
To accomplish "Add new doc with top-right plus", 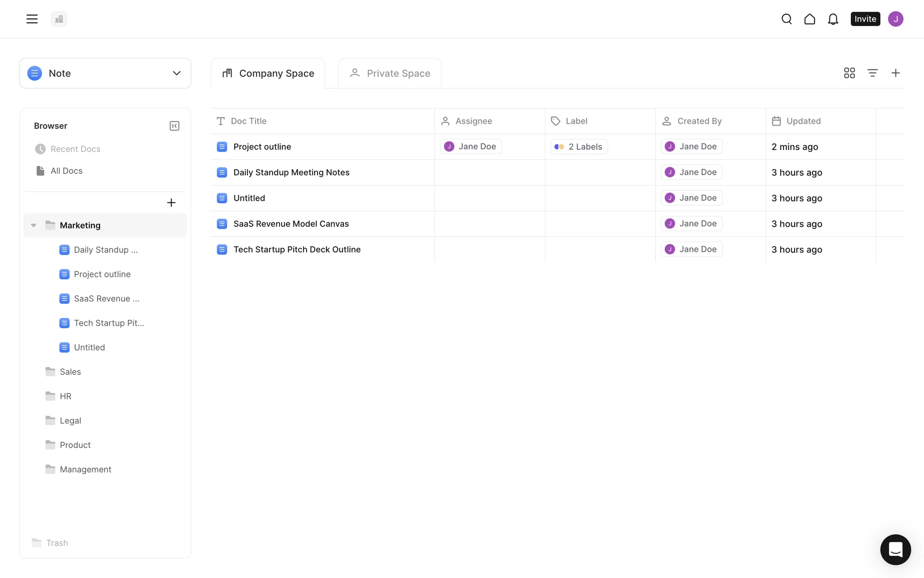I will (x=895, y=73).
